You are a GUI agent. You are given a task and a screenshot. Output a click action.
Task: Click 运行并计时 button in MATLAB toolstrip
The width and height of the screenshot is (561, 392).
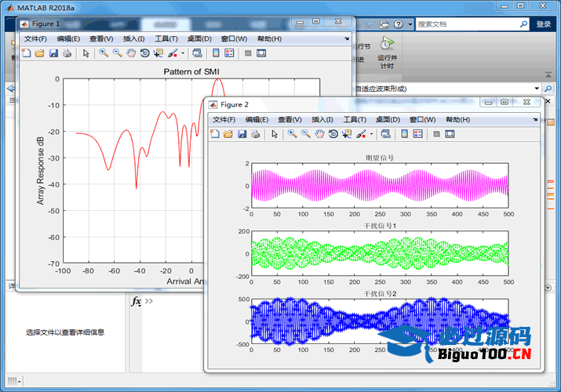387,53
